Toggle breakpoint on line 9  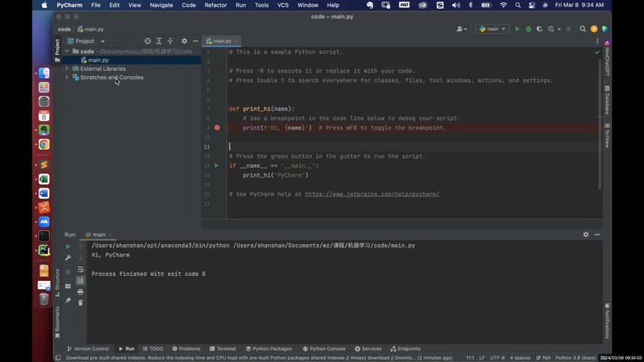click(x=217, y=127)
